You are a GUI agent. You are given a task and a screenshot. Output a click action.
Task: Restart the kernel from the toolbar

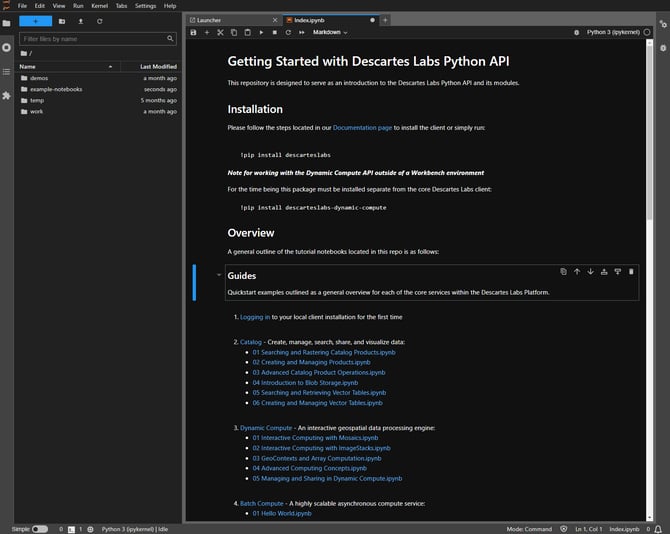point(288,32)
